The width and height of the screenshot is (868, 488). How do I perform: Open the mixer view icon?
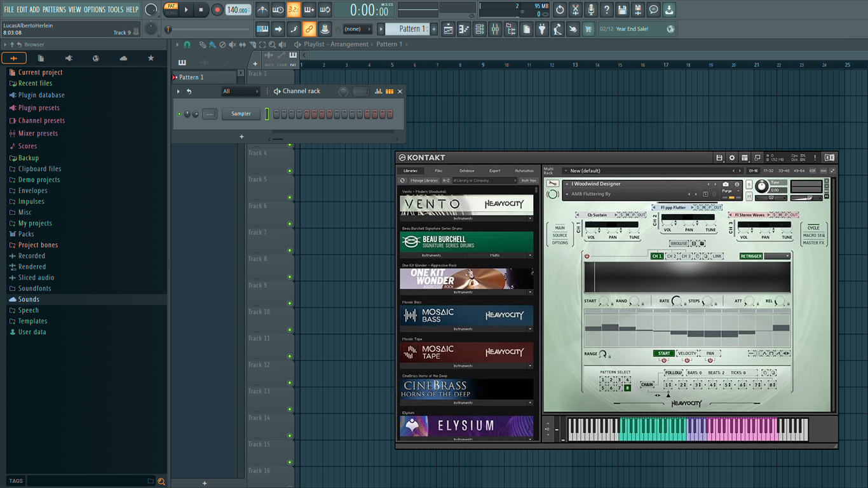point(495,29)
